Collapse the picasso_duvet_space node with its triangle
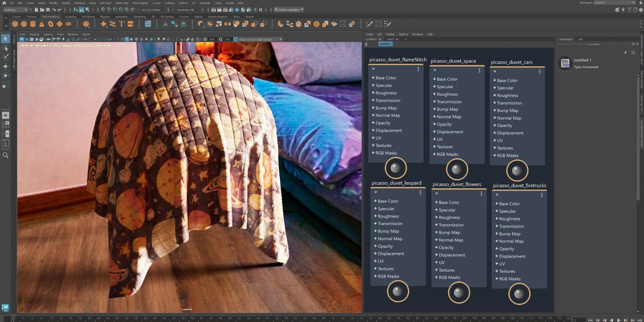644x322 pixels. 435,71
